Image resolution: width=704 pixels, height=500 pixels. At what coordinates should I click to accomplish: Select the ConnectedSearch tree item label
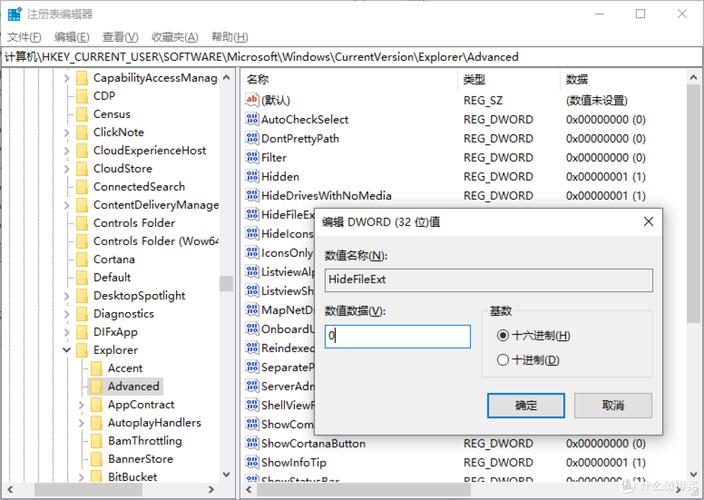point(139,187)
